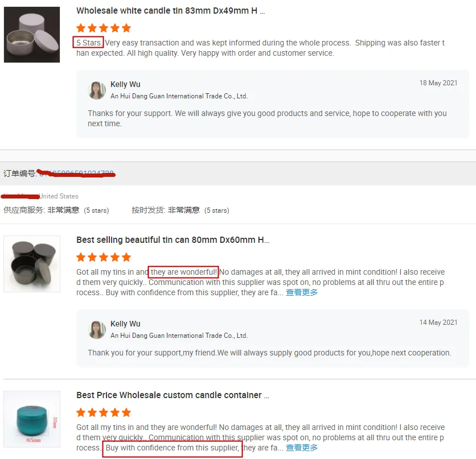Open 'Best selling beautiful tin can' title
The image size is (476, 459).
coord(173,240)
